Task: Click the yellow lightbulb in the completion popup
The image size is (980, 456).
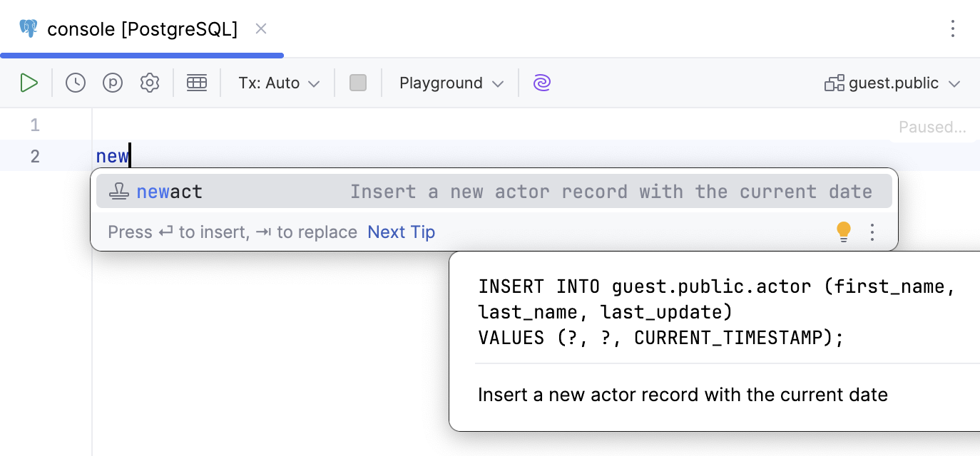Action: click(843, 232)
